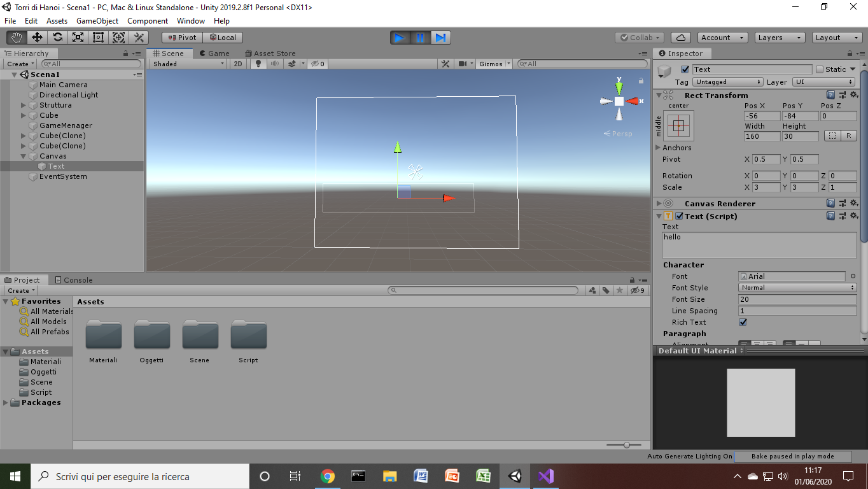Open the Component menu

[x=148, y=21]
